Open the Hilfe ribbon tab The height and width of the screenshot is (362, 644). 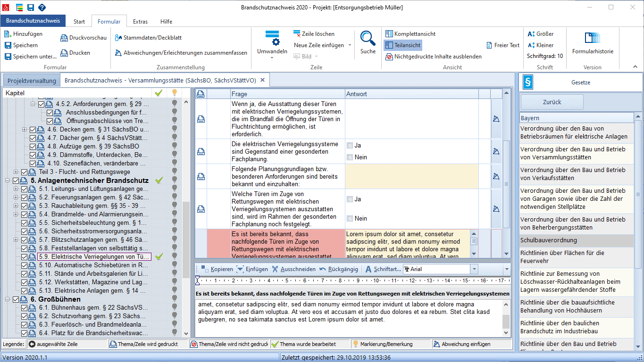[x=166, y=21]
